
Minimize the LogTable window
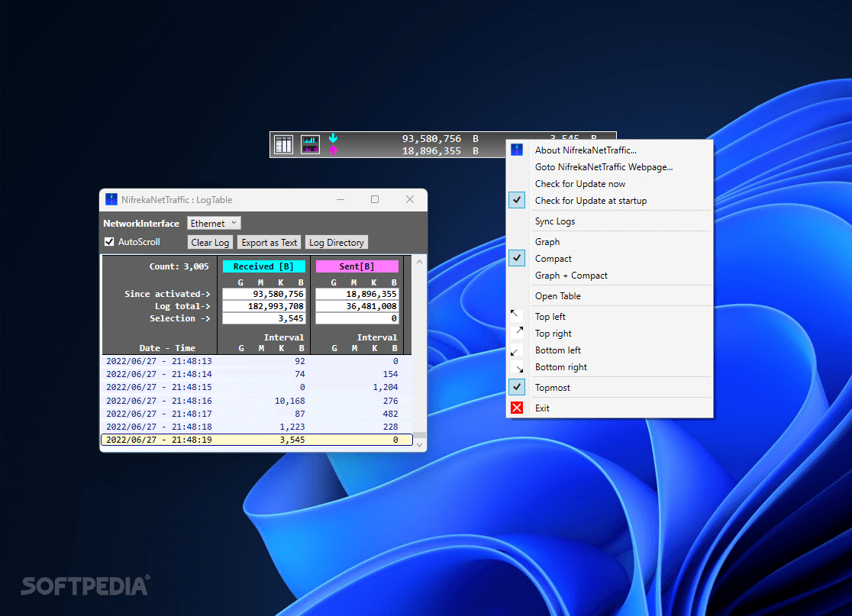(340, 199)
